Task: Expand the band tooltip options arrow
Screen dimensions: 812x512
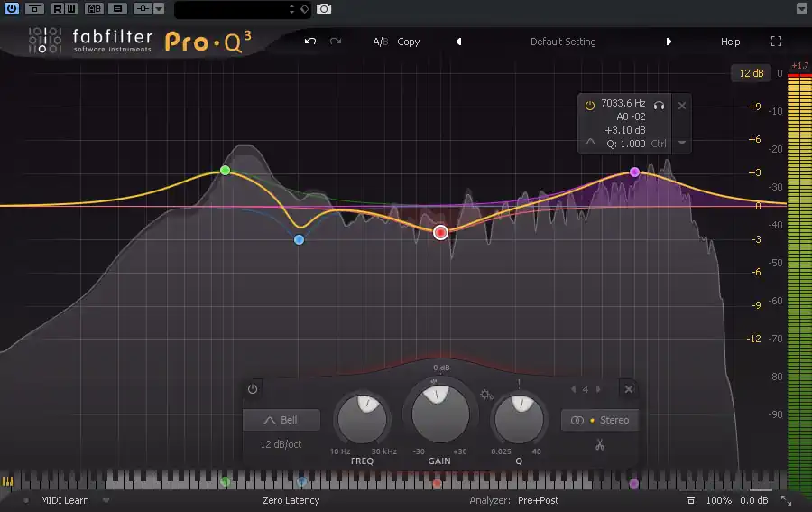Action: [682, 143]
